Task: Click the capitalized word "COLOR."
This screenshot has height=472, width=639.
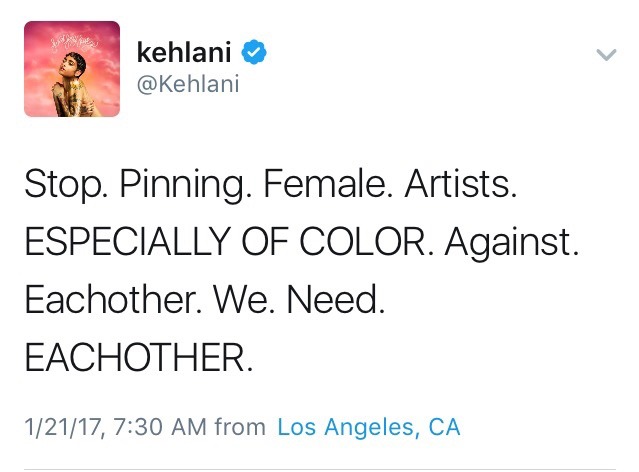Action: [x=367, y=242]
